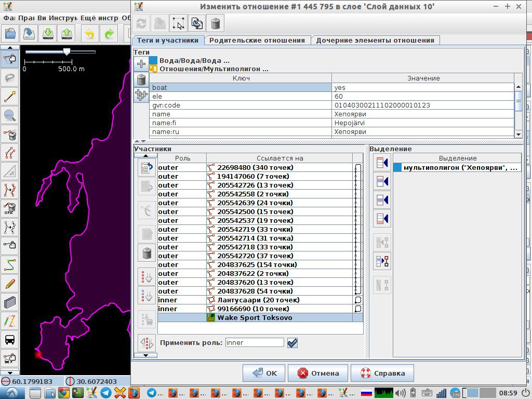Click the first icon in members toolbar
The image size is (532, 399).
pos(147,168)
